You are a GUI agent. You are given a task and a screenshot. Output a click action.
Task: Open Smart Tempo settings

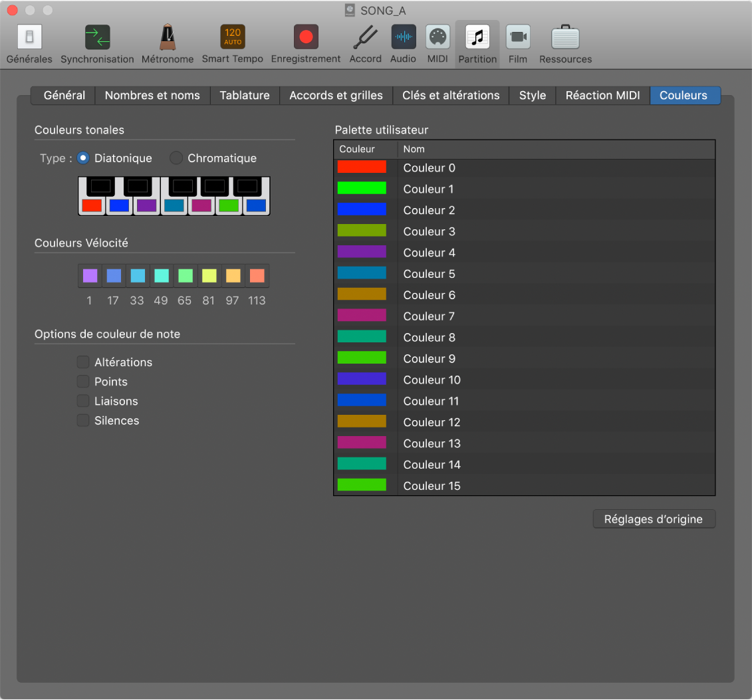[x=233, y=38]
